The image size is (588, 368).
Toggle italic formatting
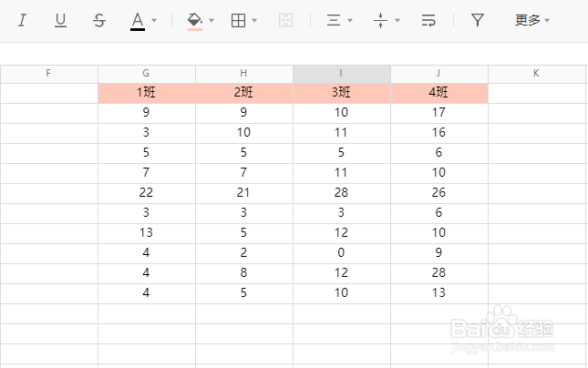pos(22,20)
